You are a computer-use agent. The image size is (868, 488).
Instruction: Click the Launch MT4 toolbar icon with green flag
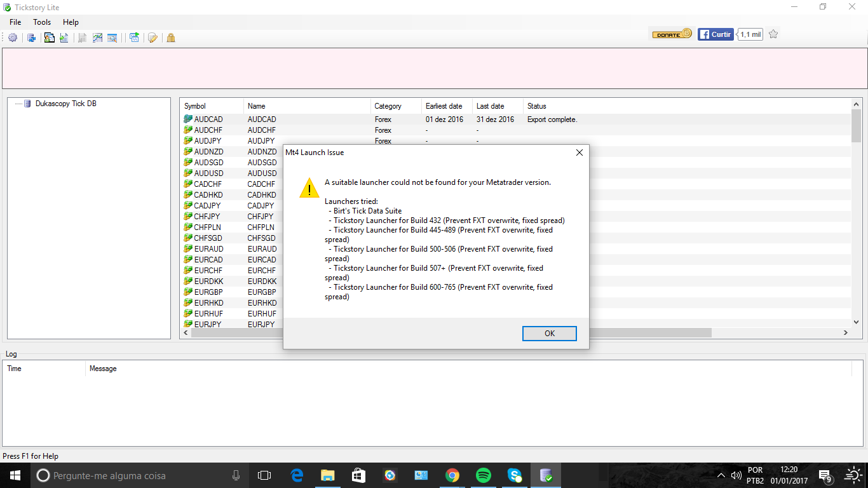coord(134,37)
